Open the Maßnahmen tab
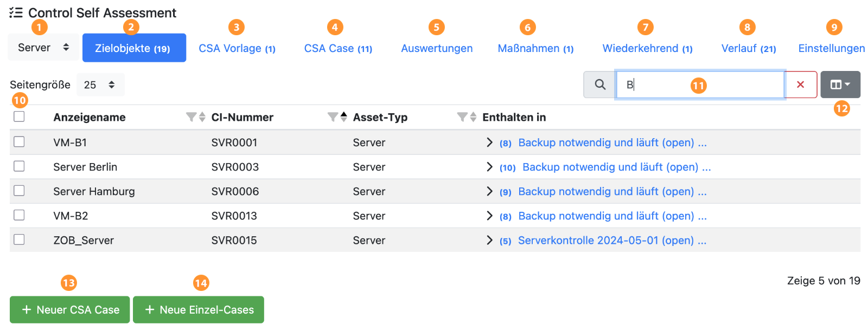 535,48
